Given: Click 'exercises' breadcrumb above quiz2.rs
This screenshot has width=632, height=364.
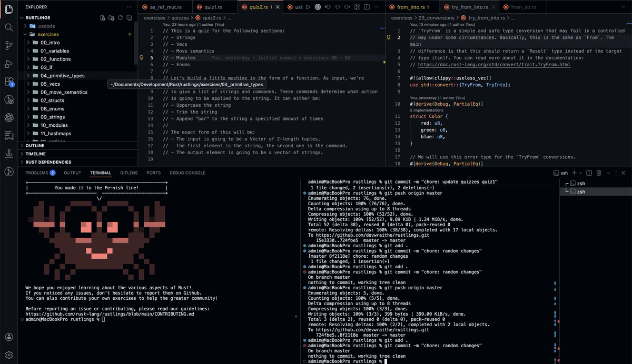Looking at the screenshot, I should (154, 18).
